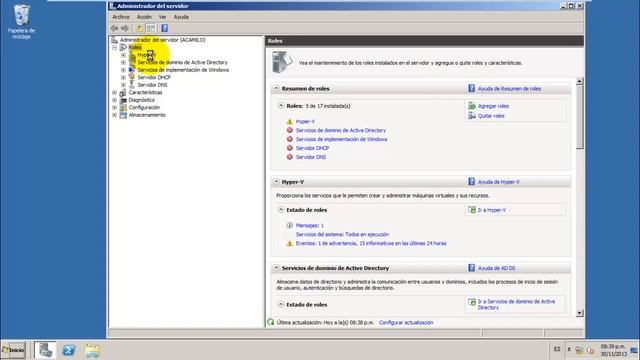
Task: Click the Servidor DNS tree node icon
Action: [x=131, y=85]
